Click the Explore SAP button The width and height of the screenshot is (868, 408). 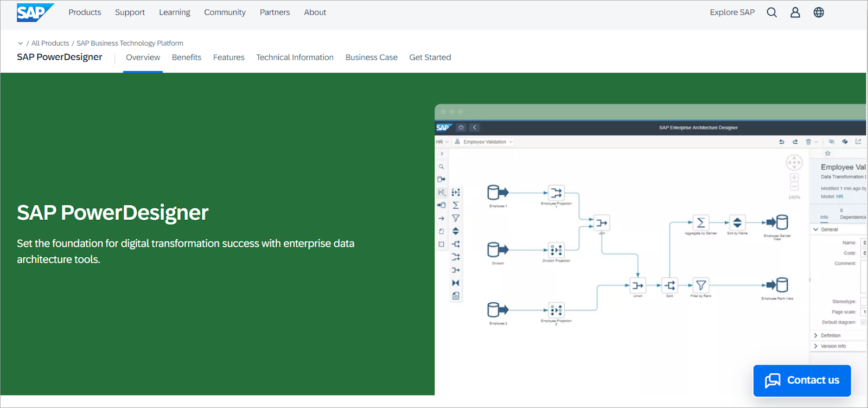(x=732, y=12)
